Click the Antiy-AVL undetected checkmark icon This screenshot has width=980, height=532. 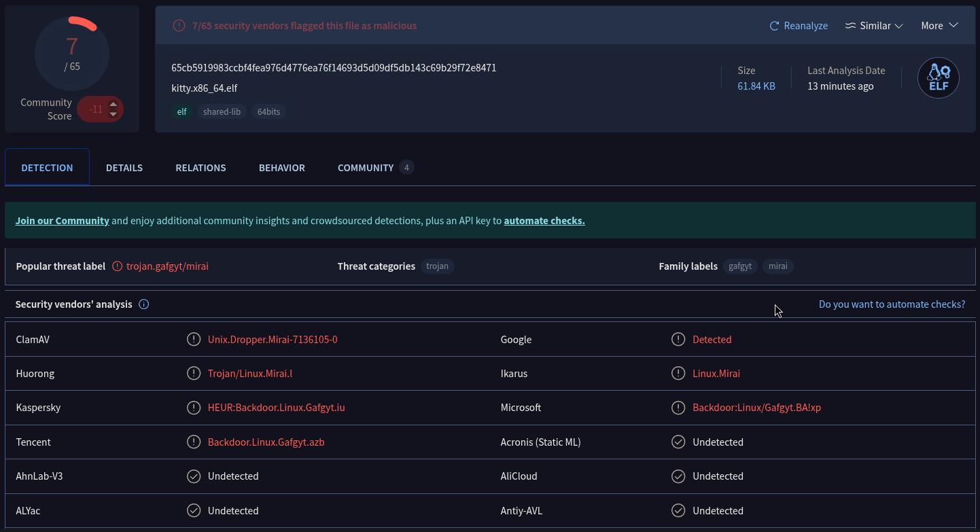tap(678, 510)
